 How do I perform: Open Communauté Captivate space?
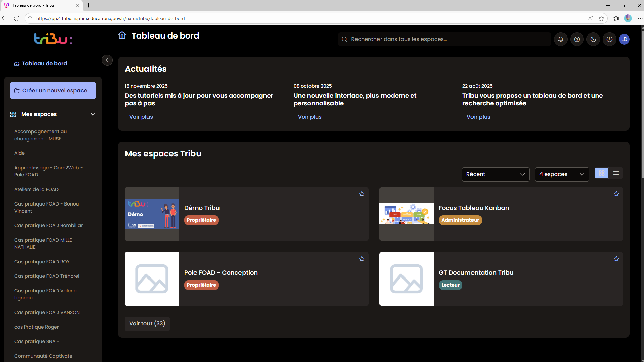tap(43, 356)
